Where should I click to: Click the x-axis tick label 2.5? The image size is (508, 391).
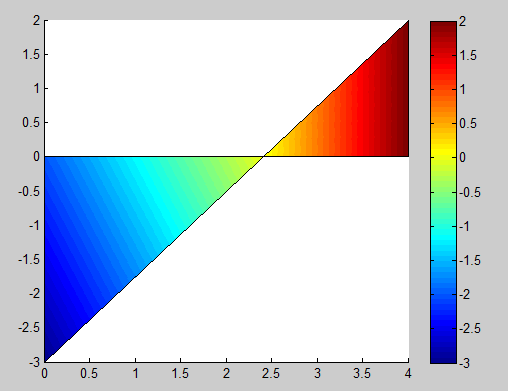271,374
